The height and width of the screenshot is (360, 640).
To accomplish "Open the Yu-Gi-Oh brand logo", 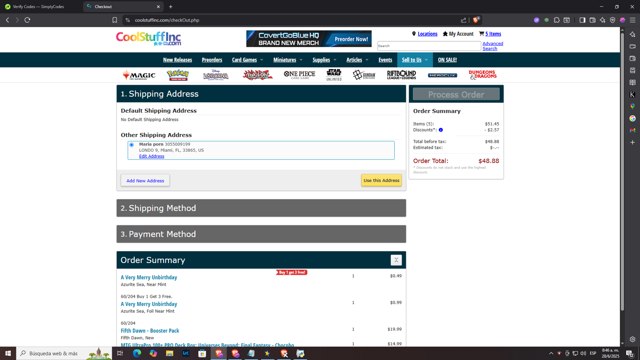I will (x=257, y=75).
